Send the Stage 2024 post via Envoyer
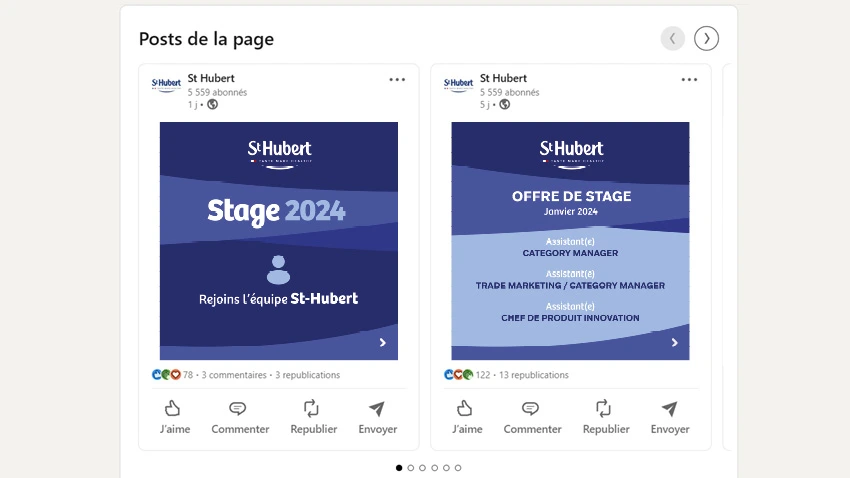The width and height of the screenshot is (850, 478). [377, 417]
